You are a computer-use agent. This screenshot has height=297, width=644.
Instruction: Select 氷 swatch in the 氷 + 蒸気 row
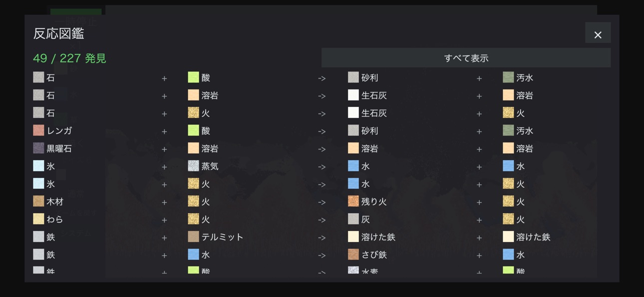38,166
